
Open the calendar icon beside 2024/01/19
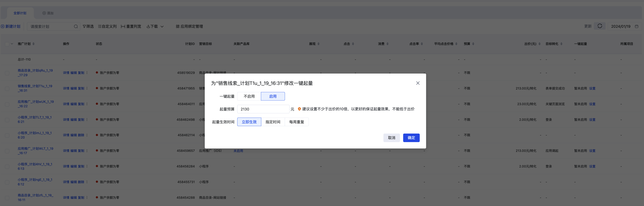click(x=637, y=26)
